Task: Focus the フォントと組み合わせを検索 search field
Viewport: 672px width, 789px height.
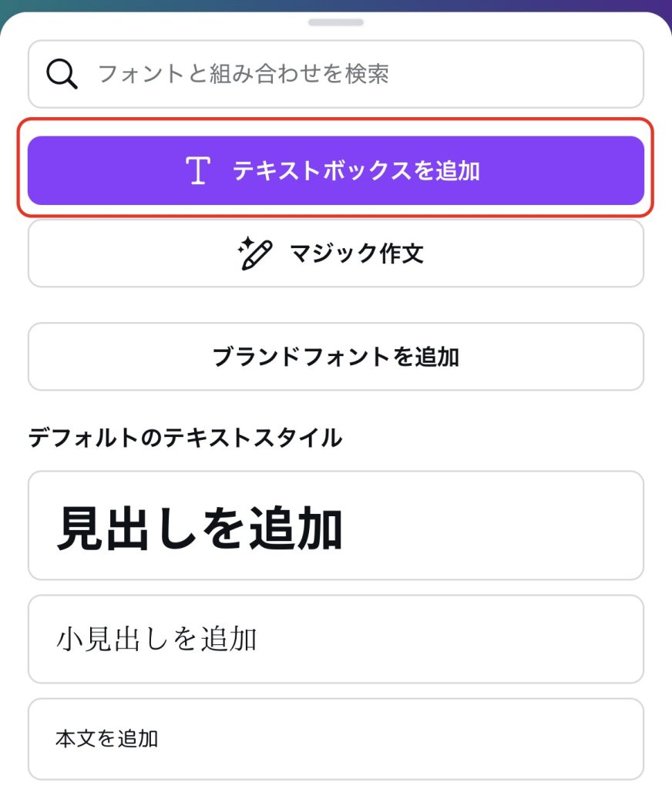Action: tap(336, 74)
